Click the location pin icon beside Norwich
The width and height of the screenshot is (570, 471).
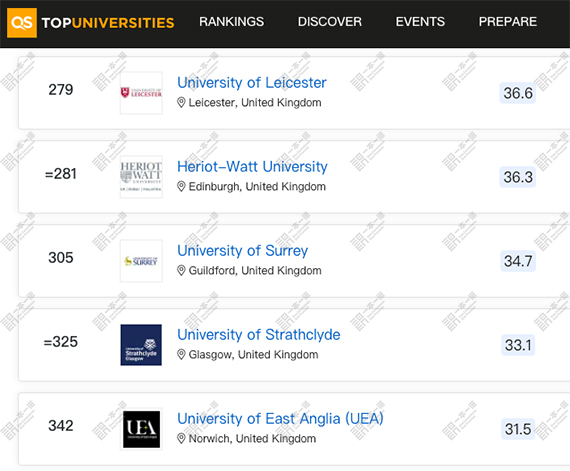[x=181, y=439]
